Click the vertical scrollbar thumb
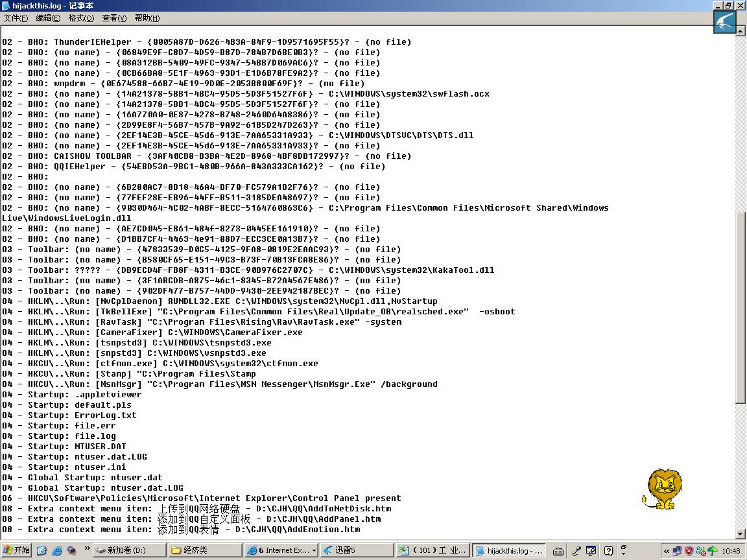The height and width of the screenshot is (560, 747). [741, 307]
